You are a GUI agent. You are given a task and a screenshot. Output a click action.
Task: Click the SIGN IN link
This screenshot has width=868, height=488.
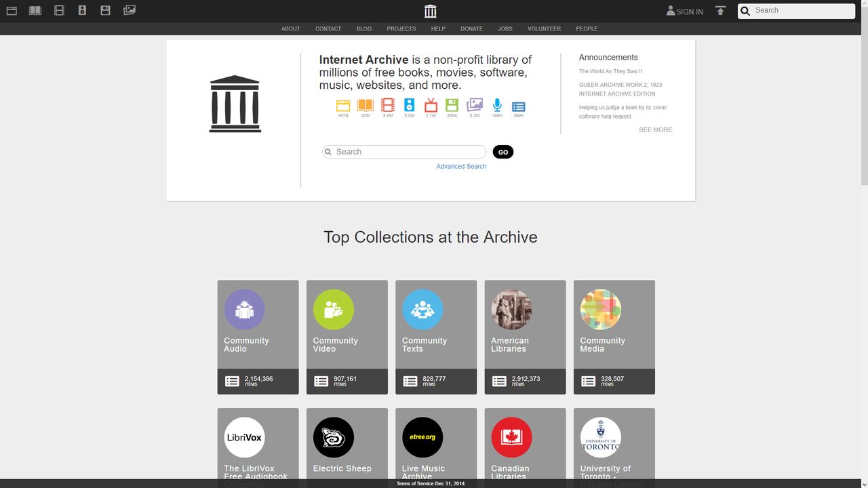click(x=685, y=11)
